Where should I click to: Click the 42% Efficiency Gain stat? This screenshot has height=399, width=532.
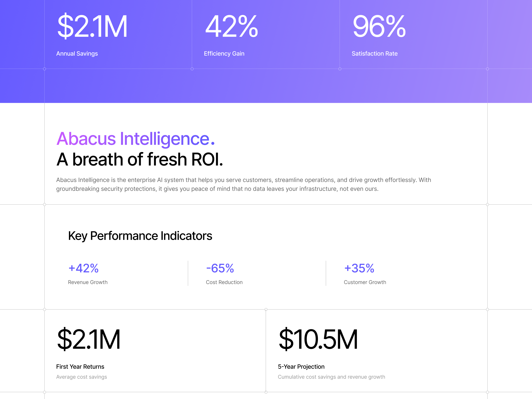(231, 26)
